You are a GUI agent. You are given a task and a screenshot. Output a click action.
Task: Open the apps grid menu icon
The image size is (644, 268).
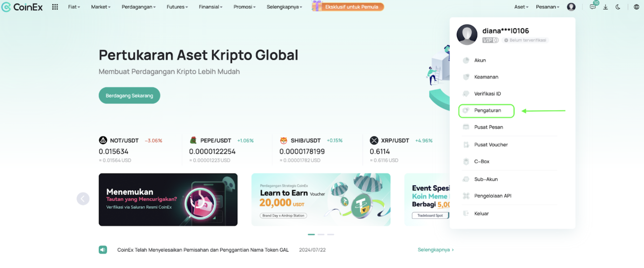click(55, 7)
